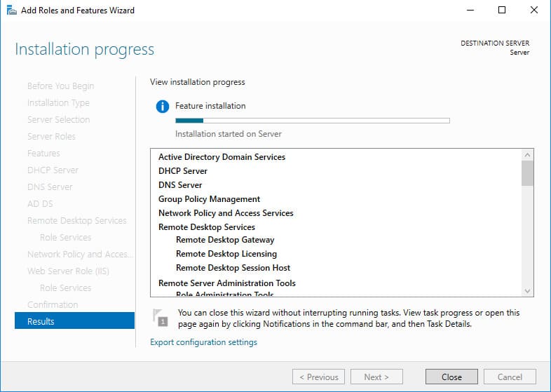Click the blue information icon

click(x=163, y=107)
